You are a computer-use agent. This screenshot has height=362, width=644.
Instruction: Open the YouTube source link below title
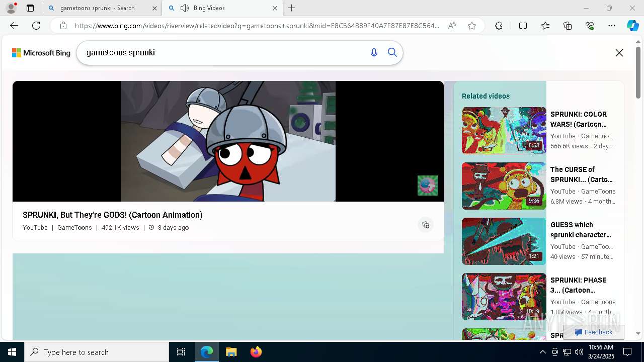click(x=35, y=228)
